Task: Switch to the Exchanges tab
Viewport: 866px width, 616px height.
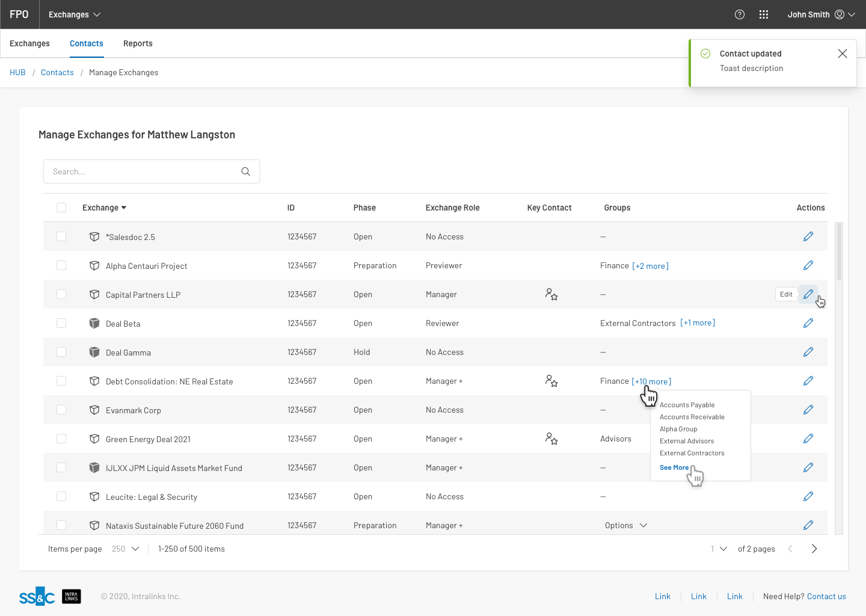Action: pyautogui.click(x=29, y=43)
